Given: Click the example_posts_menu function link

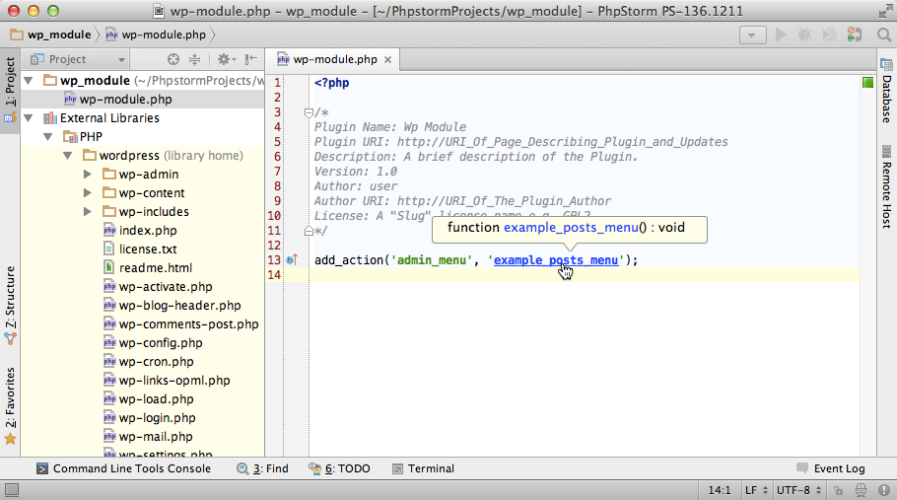Looking at the screenshot, I should pyautogui.click(x=555, y=260).
